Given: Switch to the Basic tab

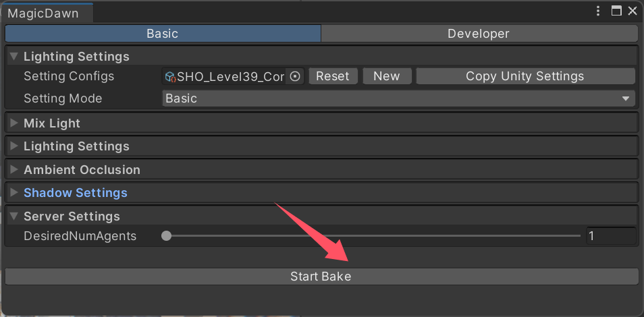Looking at the screenshot, I should point(163,34).
